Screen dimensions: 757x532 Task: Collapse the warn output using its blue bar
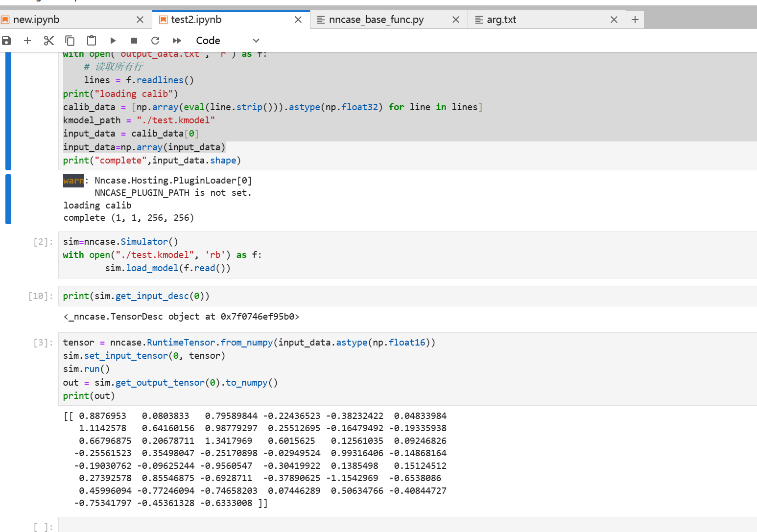(8, 199)
